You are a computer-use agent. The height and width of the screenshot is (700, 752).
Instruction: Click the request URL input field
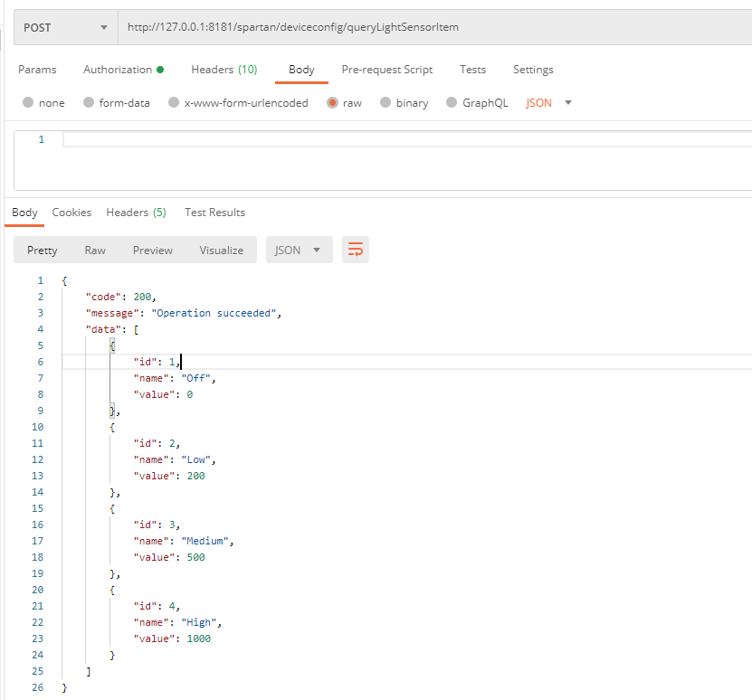[x=434, y=27]
